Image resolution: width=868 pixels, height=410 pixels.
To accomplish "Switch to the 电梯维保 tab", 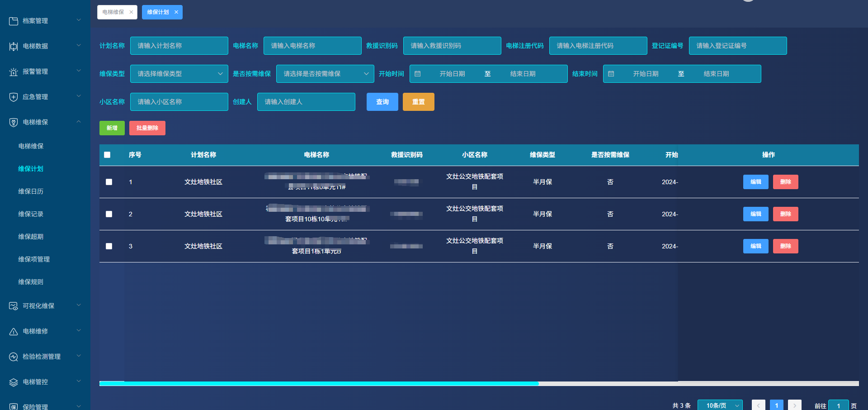I will (113, 12).
